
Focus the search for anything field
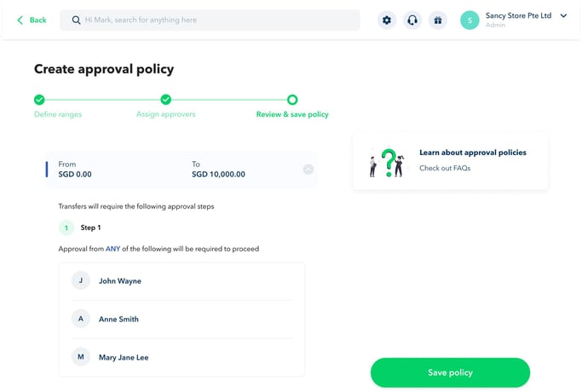click(x=213, y=20)
